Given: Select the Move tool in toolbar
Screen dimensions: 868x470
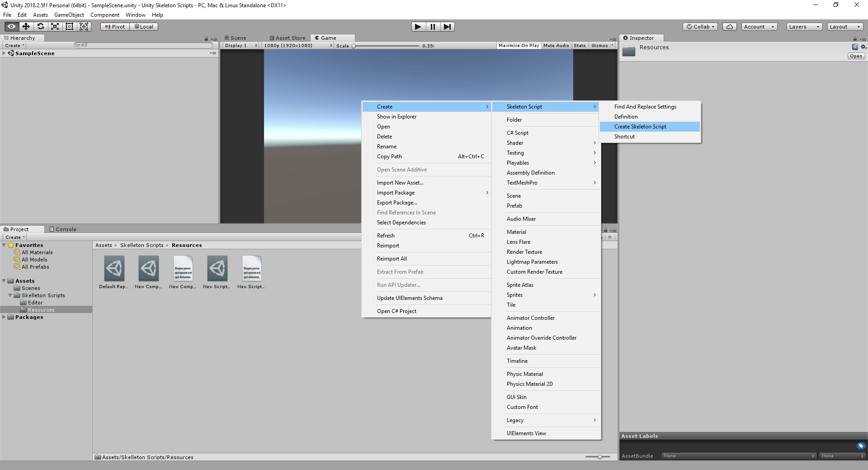Looking at the screenshot, I should coord(26,27).
